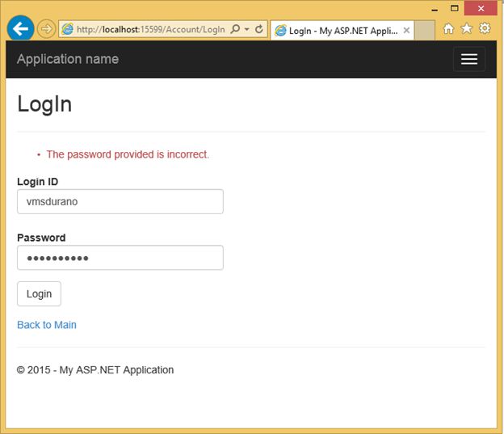Open the Home icon in browser toolbar
Screen dimensions: 504x434
click(448, 28)
